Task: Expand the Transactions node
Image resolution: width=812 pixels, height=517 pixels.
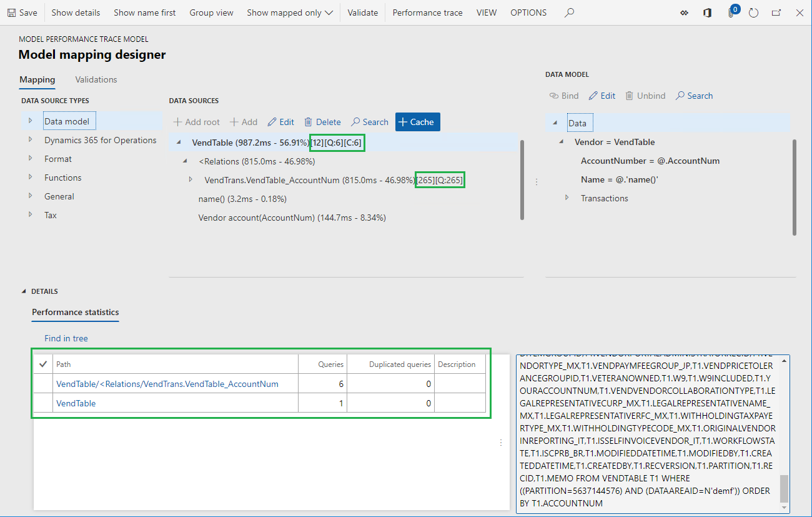Action: 567,198
